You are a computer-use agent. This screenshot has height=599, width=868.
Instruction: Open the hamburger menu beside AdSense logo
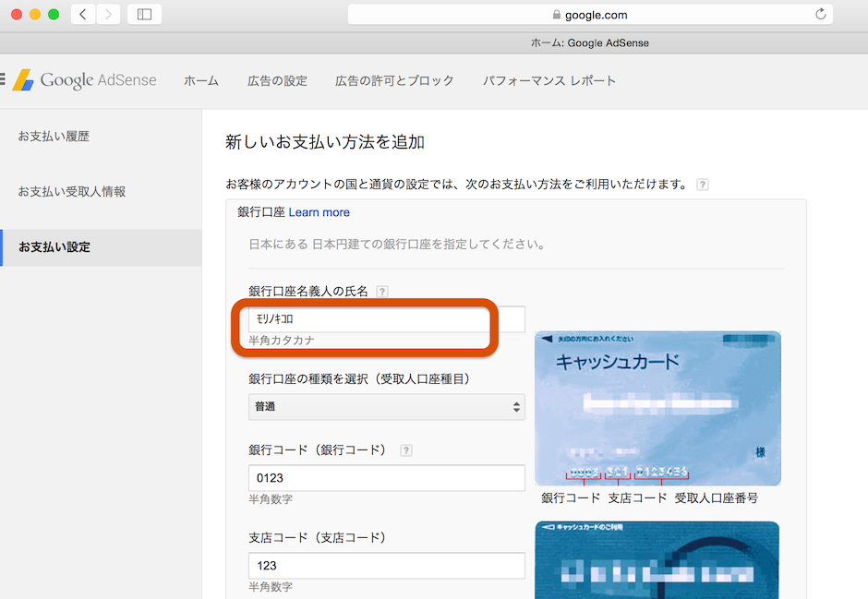[x=3, y=79]
